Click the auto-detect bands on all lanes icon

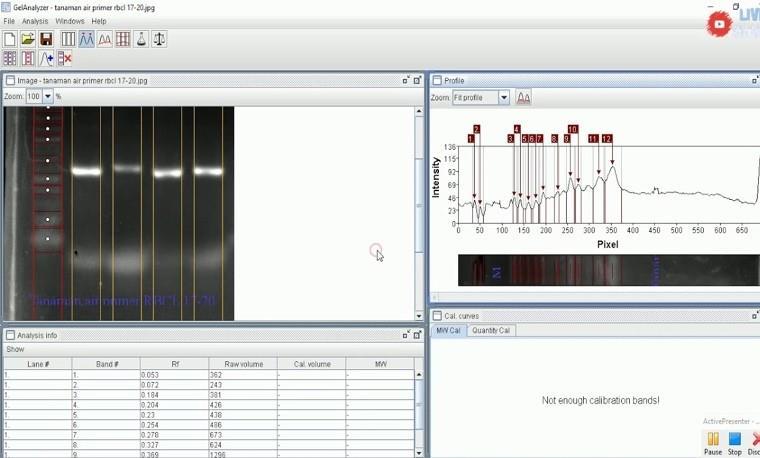10,59
